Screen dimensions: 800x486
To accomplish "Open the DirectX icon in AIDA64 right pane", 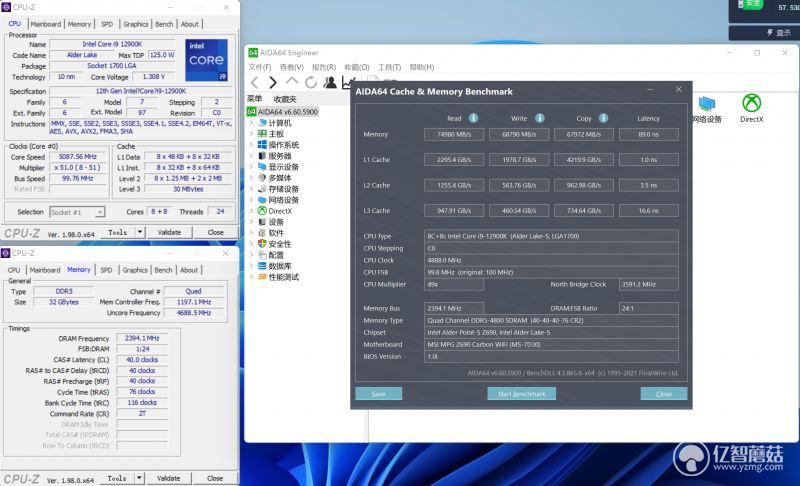I will click(752, 108).
